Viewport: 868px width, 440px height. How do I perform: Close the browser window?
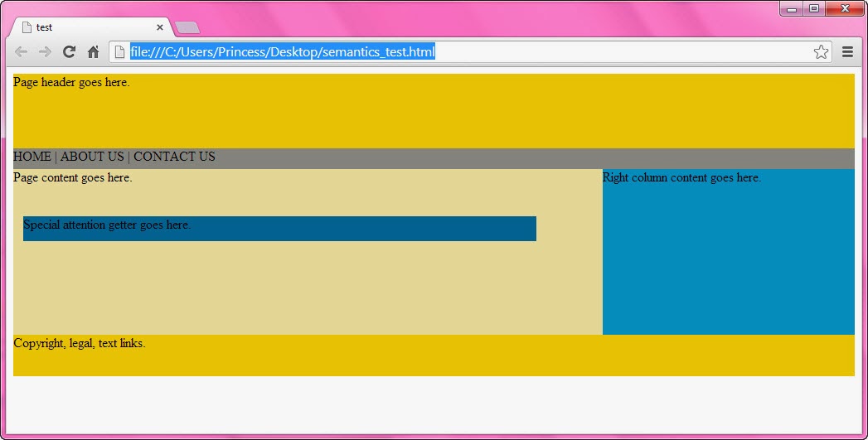point(844,8)
